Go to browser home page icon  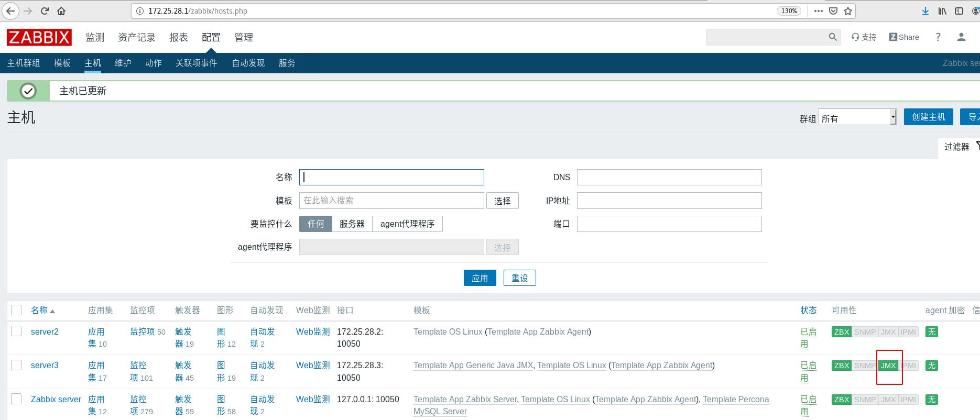click(61, 11)
